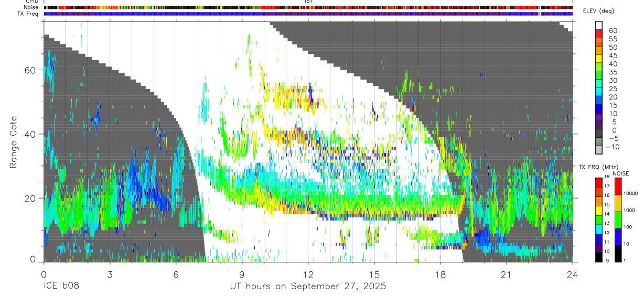Click the "Noise" strip label at top left

[x=31, y=7]
